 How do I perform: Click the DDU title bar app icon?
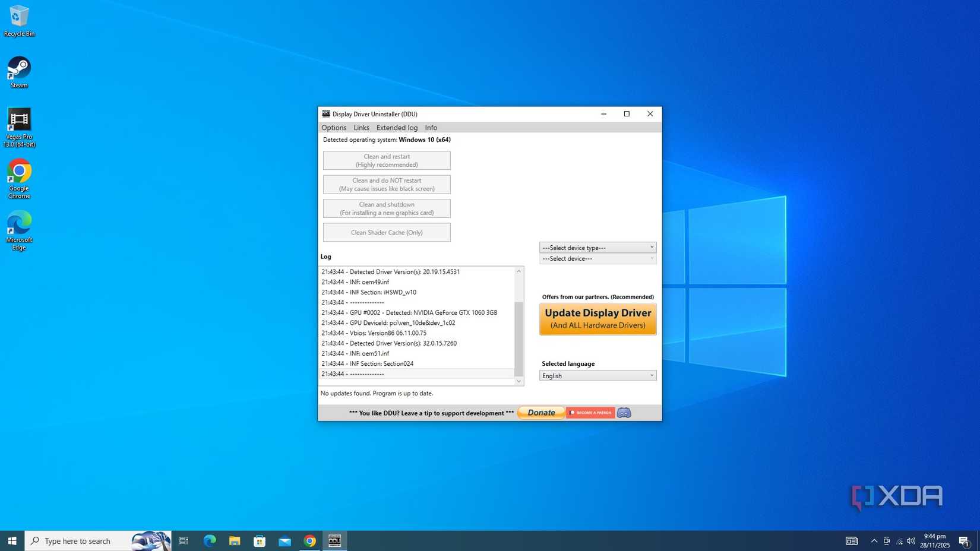point(326,114)
